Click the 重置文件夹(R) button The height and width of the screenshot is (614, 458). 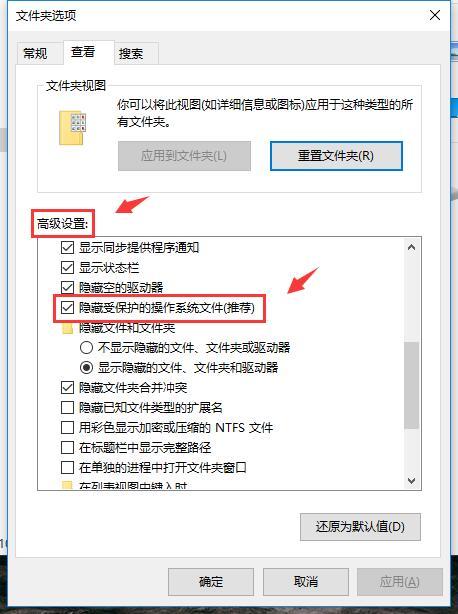(336, 156)
